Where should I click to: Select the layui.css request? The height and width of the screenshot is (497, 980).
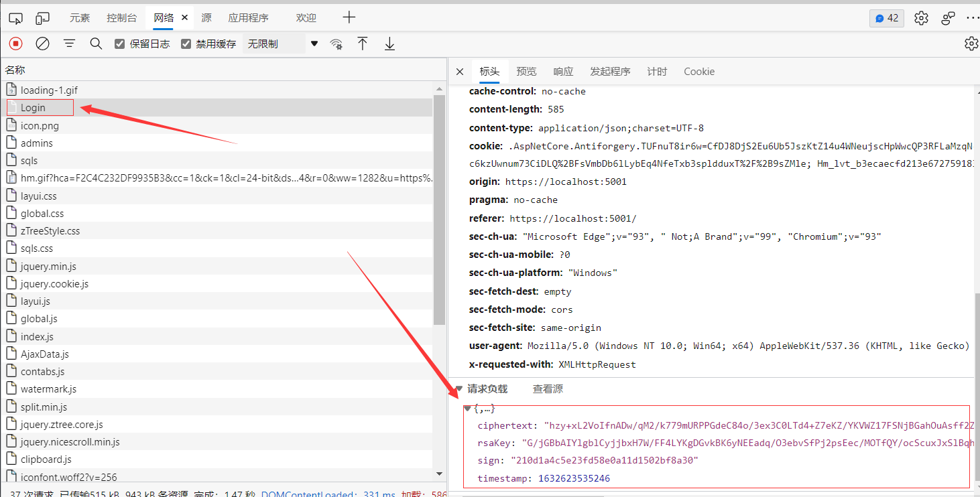coord(217,196)
